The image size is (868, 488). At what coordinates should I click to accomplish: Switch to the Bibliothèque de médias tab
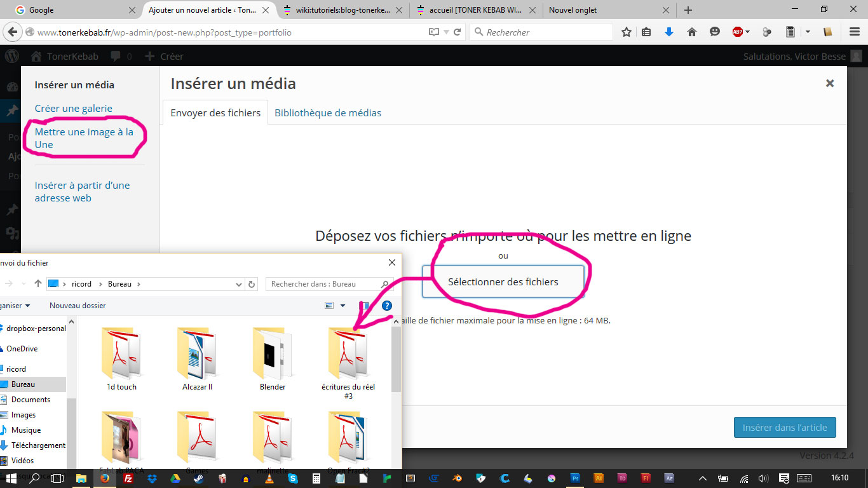(x=328, y=112)
